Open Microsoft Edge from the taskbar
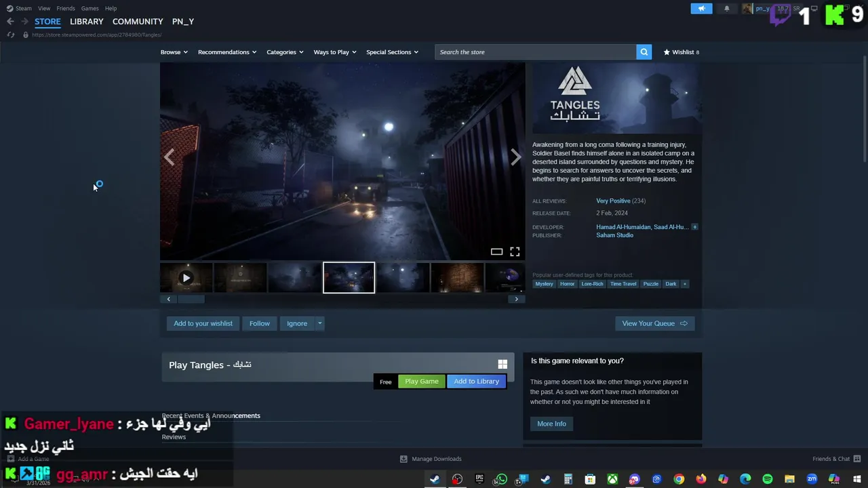 (x=745, y=479)
